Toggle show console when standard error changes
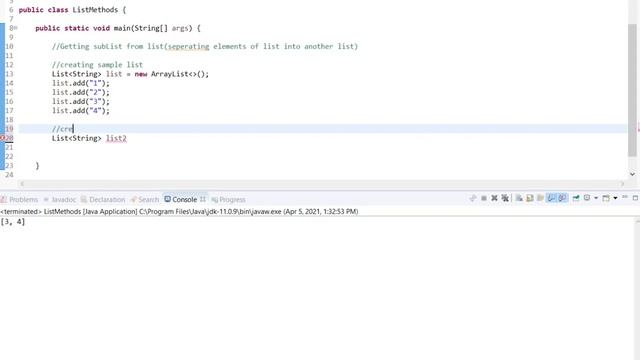This screenshot has width=640, height=360. point(562,198)
